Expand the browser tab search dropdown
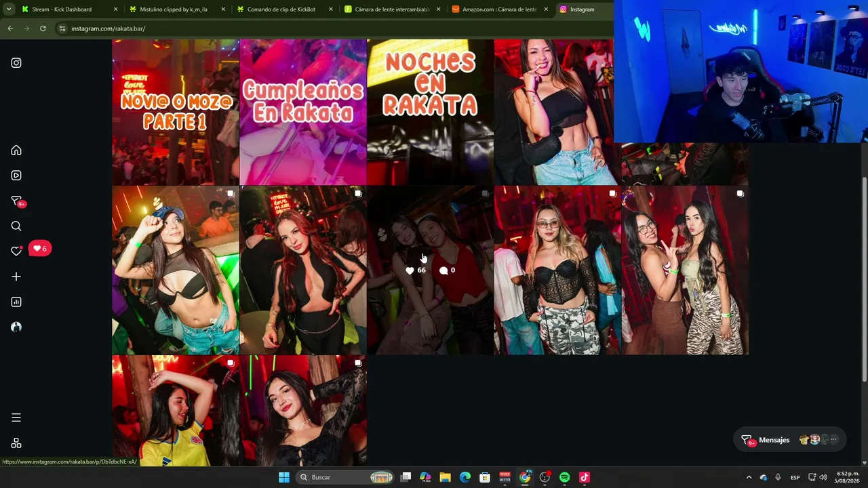The height and width of the screenshot is (488, 868). [9, 9]
